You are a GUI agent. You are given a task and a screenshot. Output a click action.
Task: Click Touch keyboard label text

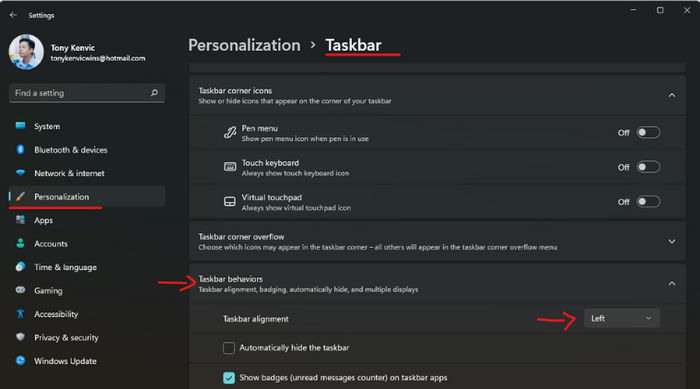click(270, 163)
